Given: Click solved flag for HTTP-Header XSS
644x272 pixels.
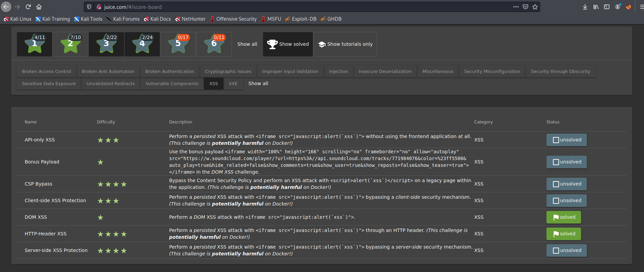Looking at the screenshot, I should (x=564, y=234).
